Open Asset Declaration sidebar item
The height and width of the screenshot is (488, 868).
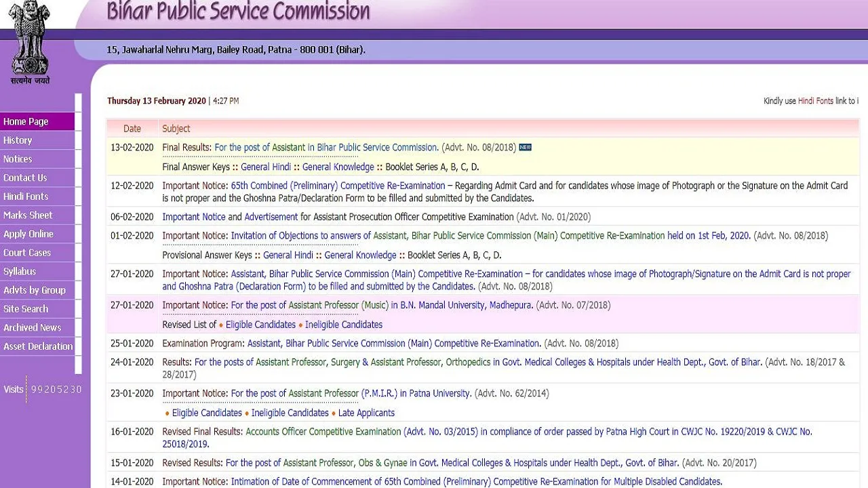pyautogui.click(x=37, y=346)
